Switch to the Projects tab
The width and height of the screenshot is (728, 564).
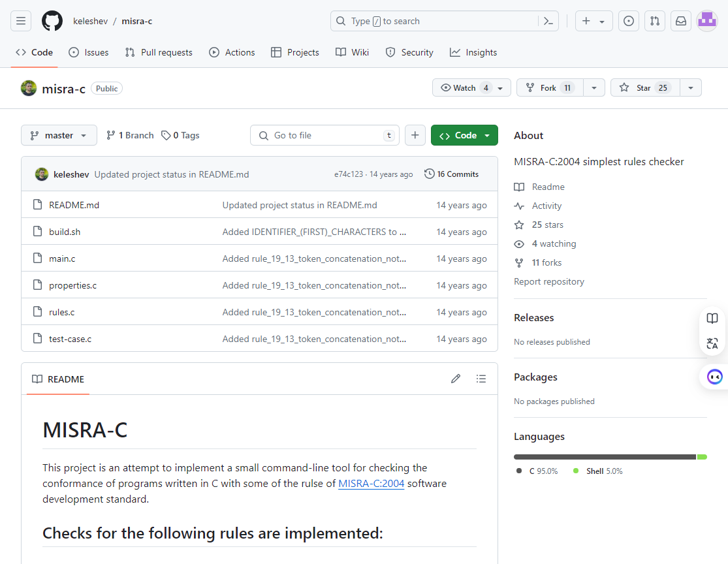[295, 52]
